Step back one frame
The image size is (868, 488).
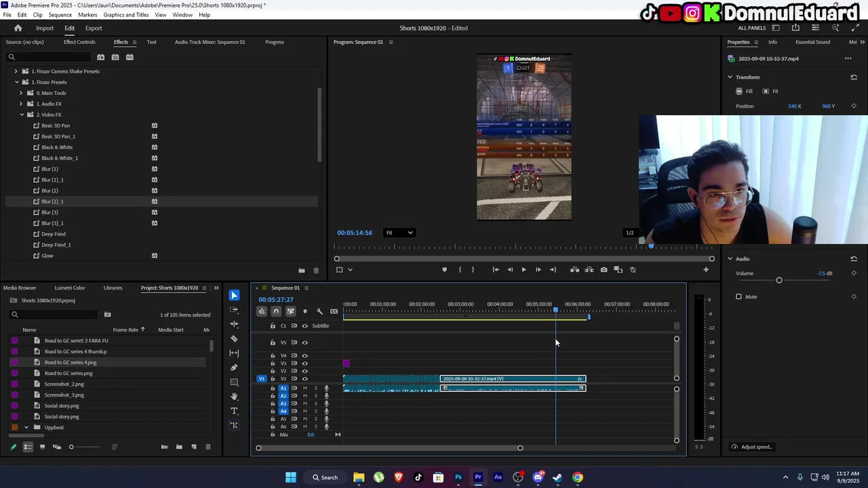510,270
